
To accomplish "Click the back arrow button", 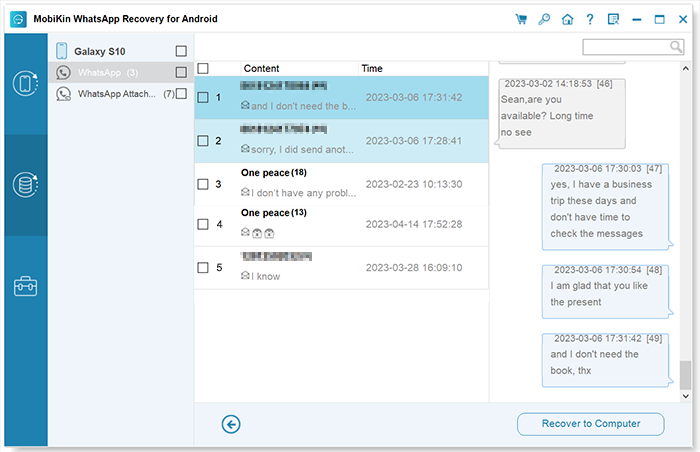I will (x=231, y=424).
